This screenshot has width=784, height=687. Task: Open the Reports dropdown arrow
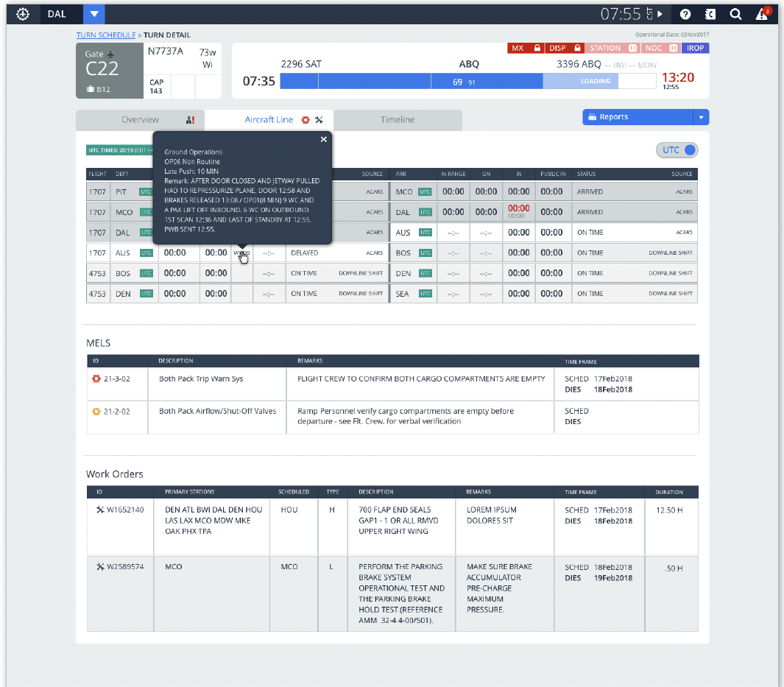point(702,117)
